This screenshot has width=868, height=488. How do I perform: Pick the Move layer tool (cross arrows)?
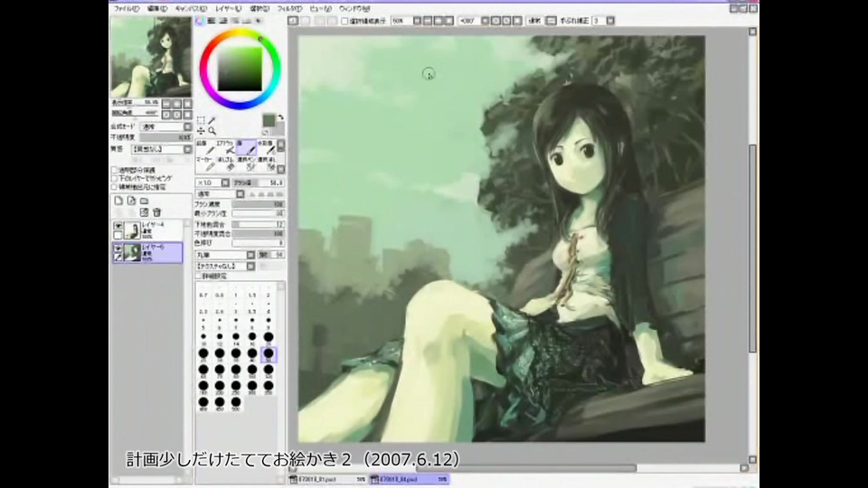(201, 130)
